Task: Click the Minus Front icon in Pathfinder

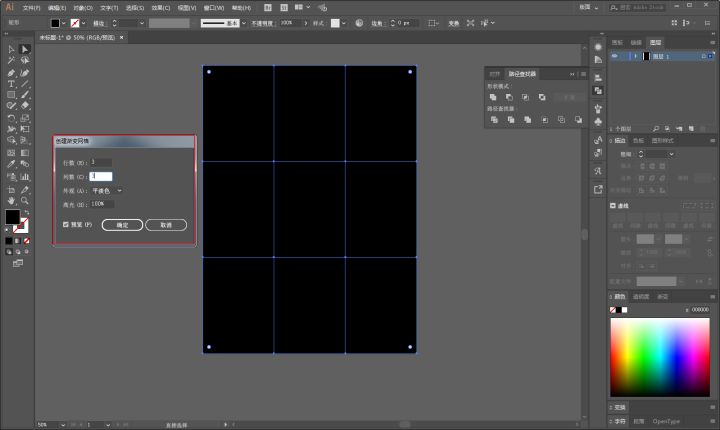Action: click(508, 97)
